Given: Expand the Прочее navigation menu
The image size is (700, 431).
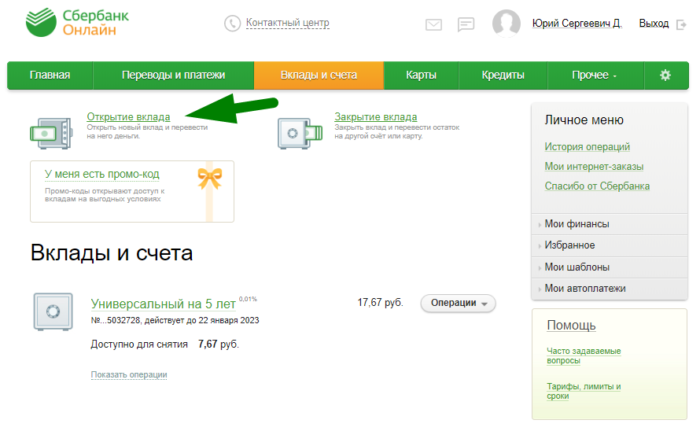Looking at the screenshot, I should pos(595,75).
